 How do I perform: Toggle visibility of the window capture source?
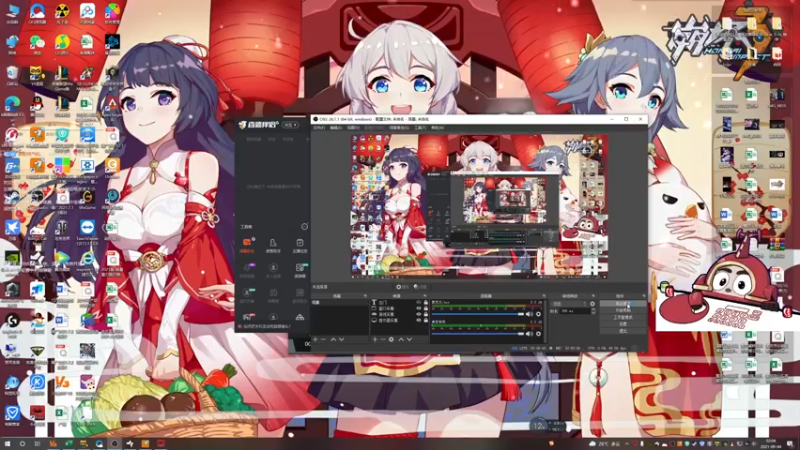(x=419, y=308)
